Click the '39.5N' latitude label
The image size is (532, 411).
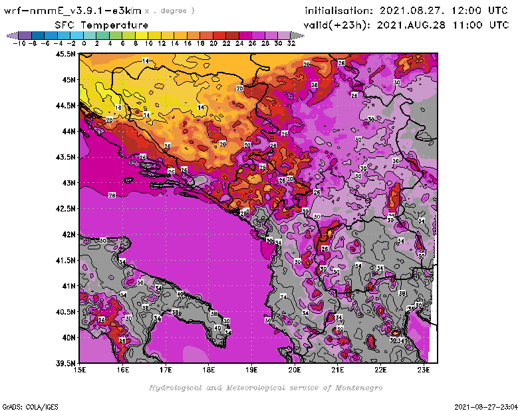pyautogui.click(x=65, y=363)
